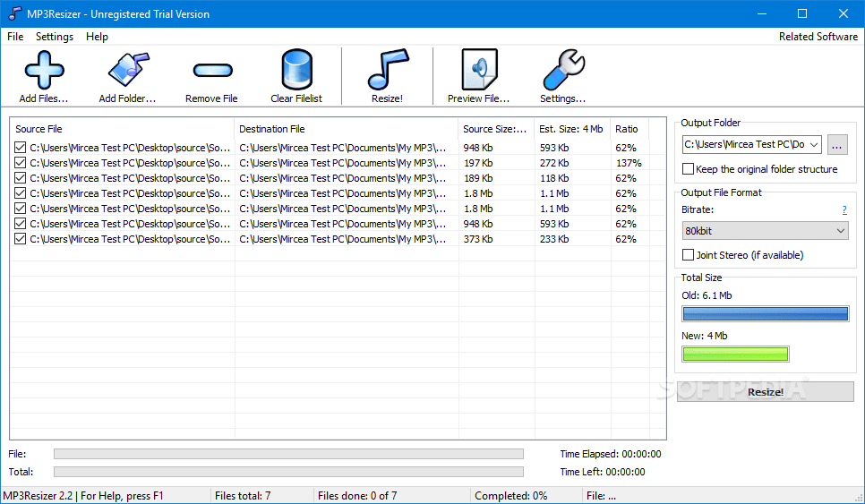Uncheck the sixth file row checkbox
This screenshot has height=504, width=865.
tap(21, 223)
